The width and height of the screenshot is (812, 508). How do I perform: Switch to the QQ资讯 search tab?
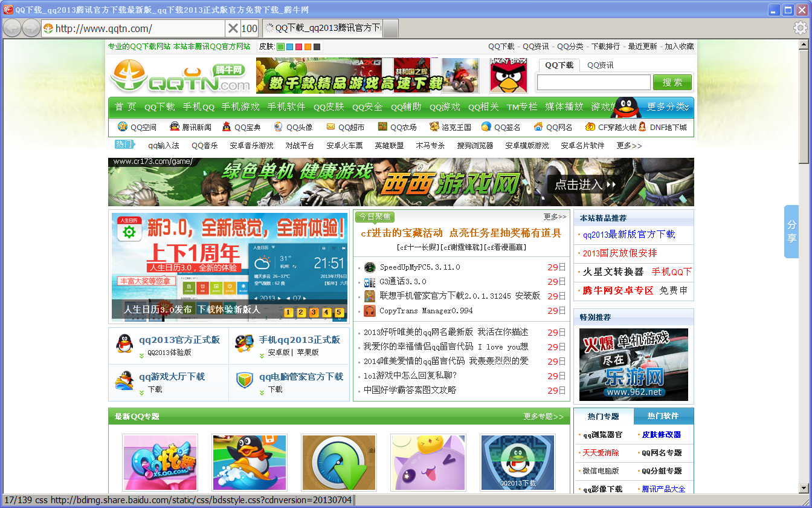pyautogui.click(x=601, y=65)
